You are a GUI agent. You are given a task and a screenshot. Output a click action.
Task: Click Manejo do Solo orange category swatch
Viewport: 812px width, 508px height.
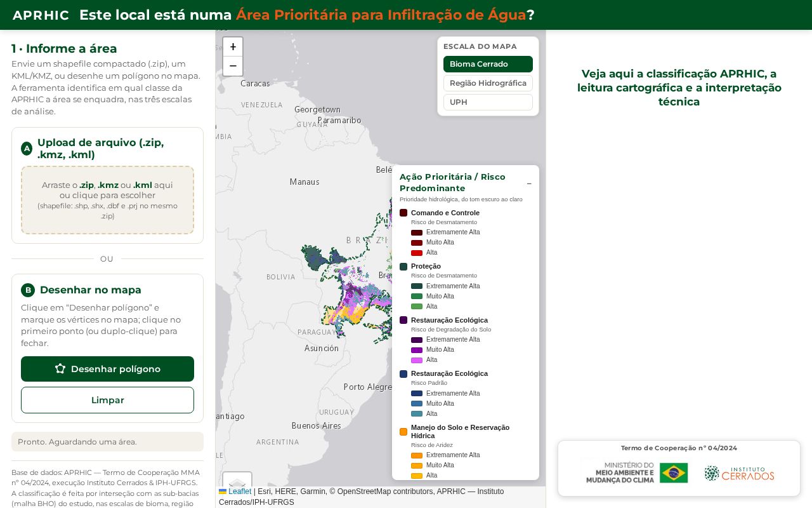point(403,432)
